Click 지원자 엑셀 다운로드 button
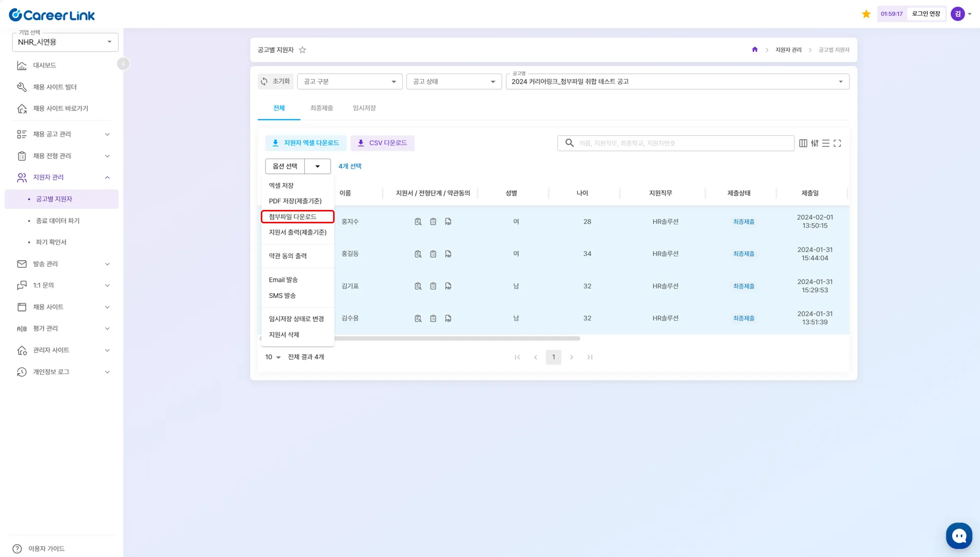The image size is (980, 557). pyautogui.click(x=305, y=143)
